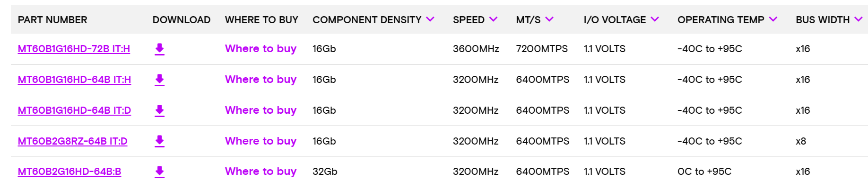Screen dimensions: 868x191
Task: Click download icon for MT60B1G16HD-64B IT:H
Action: point(159,80)
